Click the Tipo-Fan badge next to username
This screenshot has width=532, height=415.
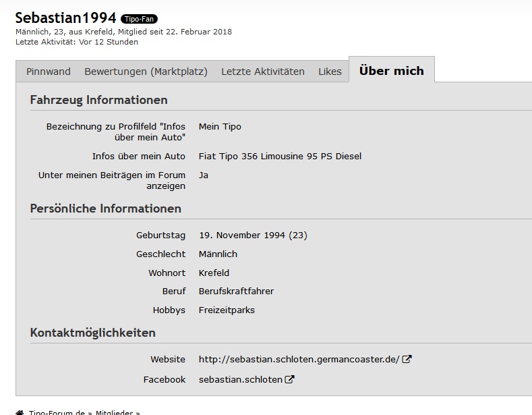click(x=139, y=19)
